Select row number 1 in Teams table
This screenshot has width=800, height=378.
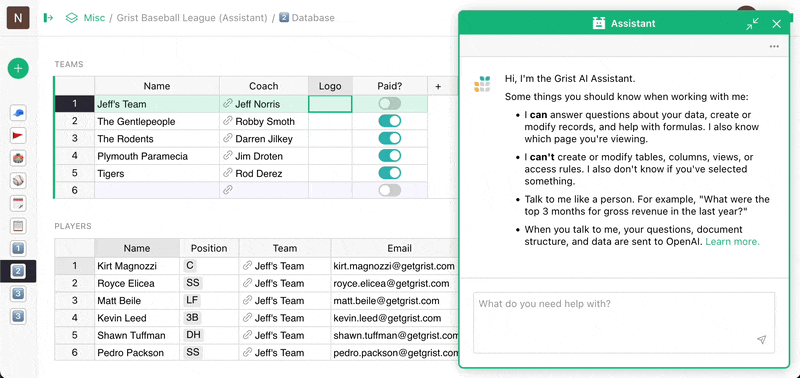[74, 104]
